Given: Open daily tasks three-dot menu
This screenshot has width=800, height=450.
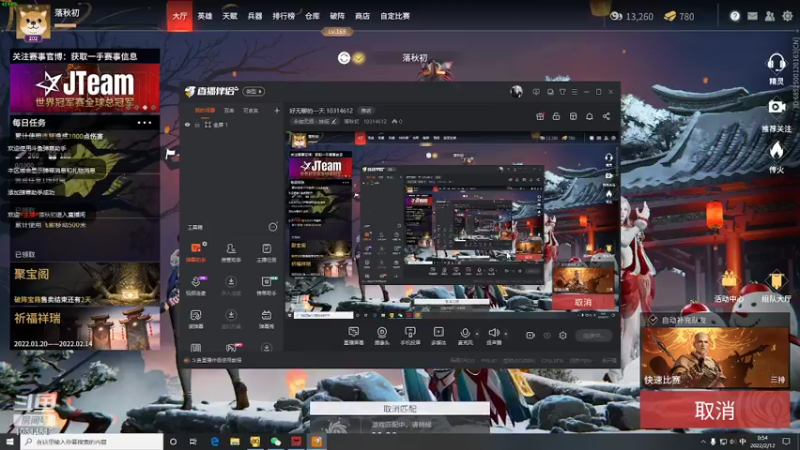Looking at the screenshot, I should pos(144,122).
